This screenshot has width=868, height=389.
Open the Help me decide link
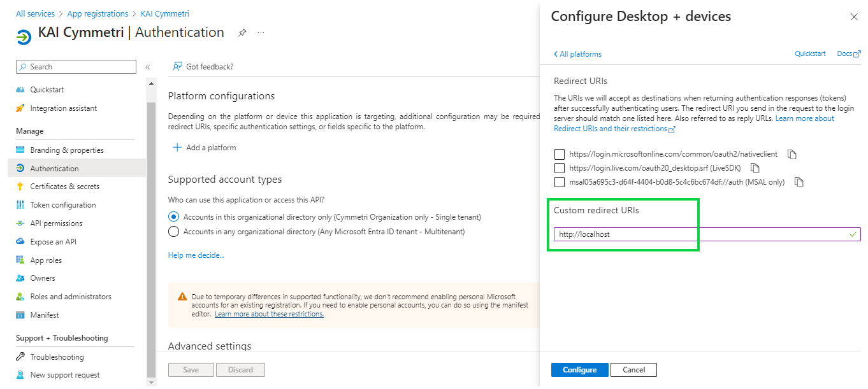(x=196, y=255)
